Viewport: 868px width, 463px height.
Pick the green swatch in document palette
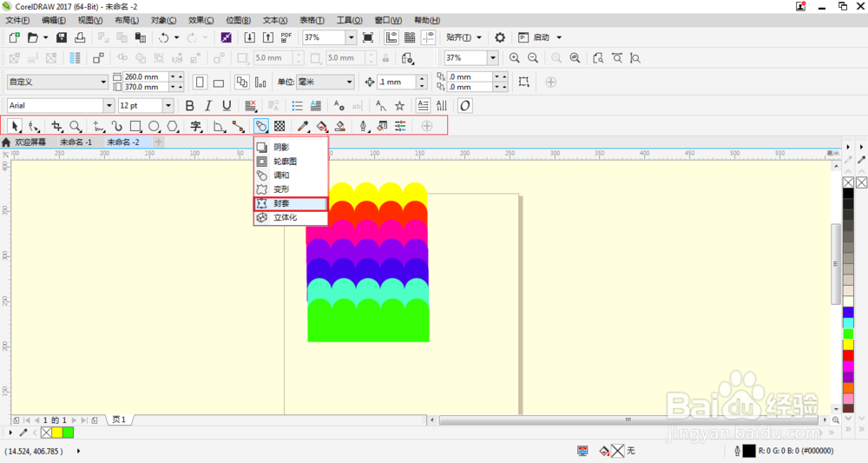tap(68, 433)
